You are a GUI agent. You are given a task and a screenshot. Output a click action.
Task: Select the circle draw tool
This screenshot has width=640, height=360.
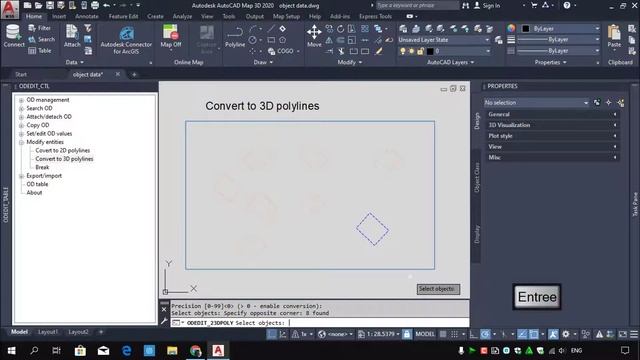pos(253,40)
